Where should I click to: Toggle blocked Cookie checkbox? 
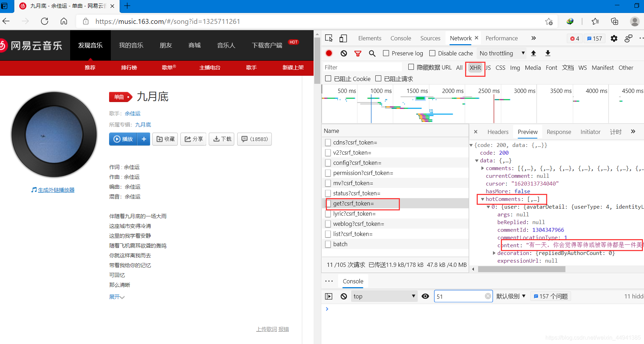[328, 79]
